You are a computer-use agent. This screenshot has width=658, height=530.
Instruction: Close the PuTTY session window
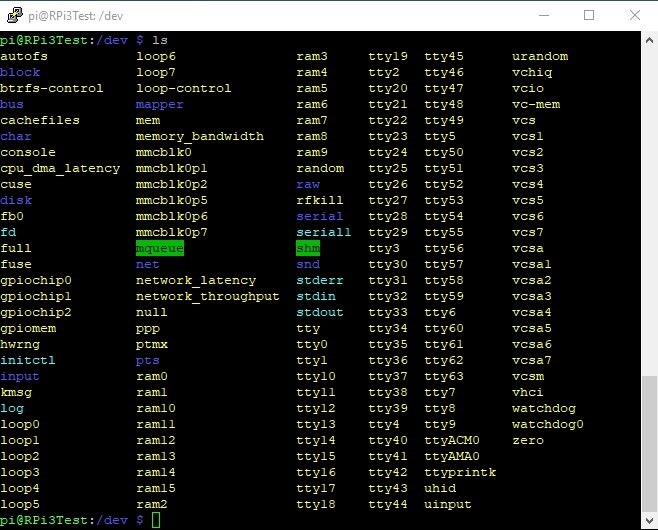[x=635, y=15]
